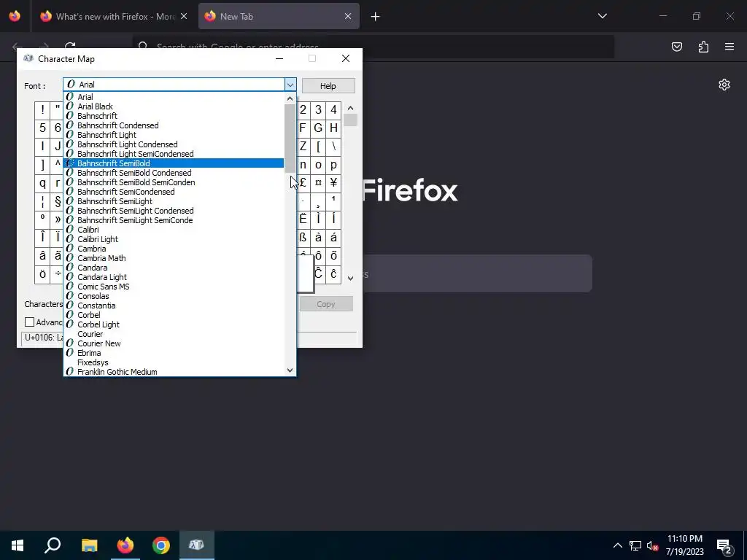
Task: Reload the page with the refresh icon
Action: tap(70, 46)
